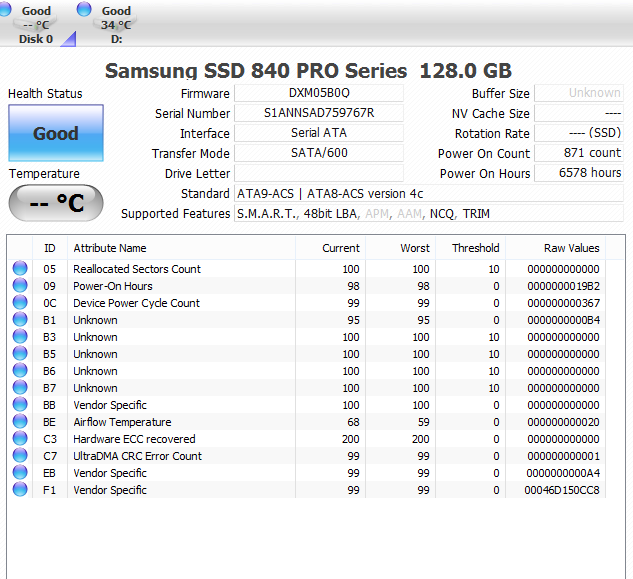Click status orb for attribute B7
This screenshot has width=633, height=579.
pos(20,387)
